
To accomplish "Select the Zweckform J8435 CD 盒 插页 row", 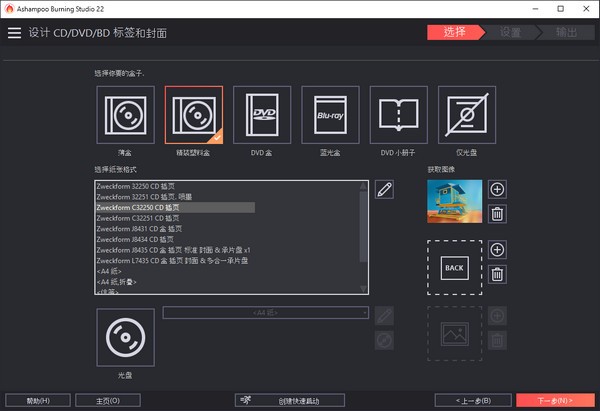I will point(173,250).
